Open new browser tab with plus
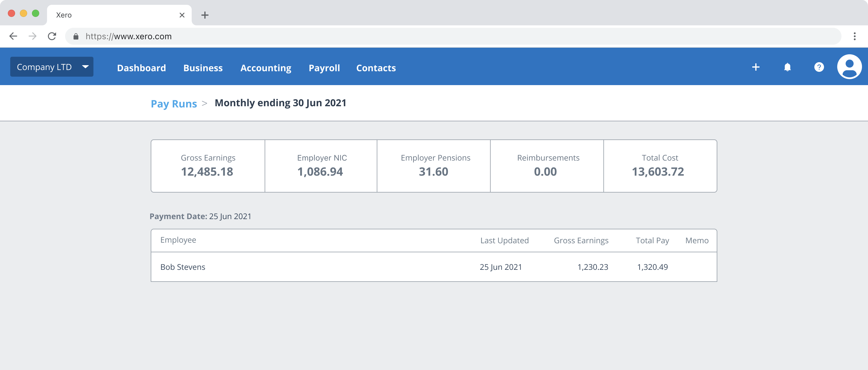Image resolution: width=868 pixels, height=370 pixels. click(x=205, y=15)
